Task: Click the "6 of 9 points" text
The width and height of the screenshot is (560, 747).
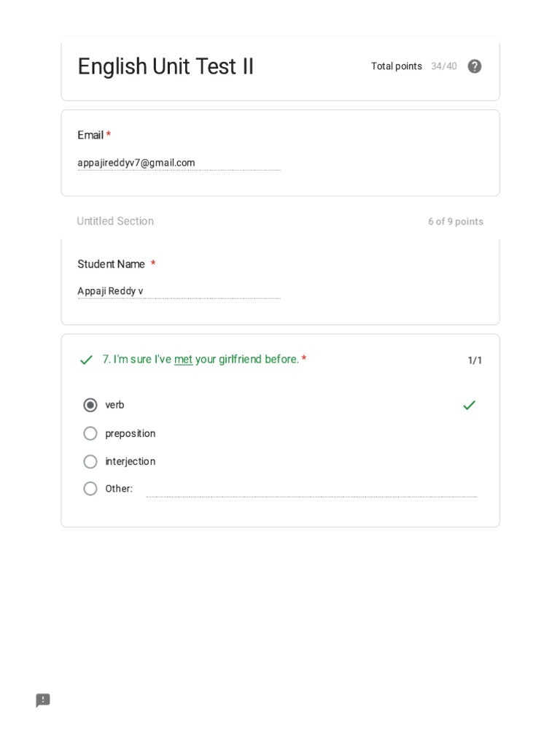Action: [x=455, y=222]
